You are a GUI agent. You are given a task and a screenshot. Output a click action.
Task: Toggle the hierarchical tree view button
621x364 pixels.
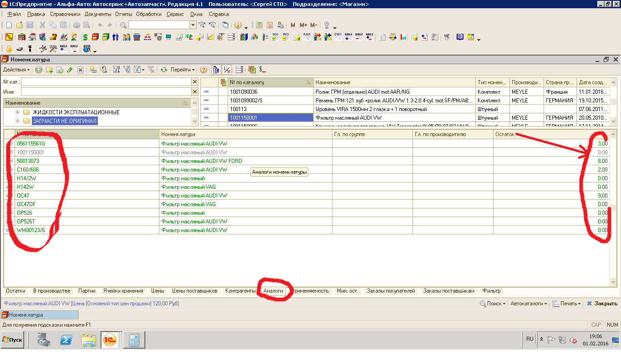216,70
